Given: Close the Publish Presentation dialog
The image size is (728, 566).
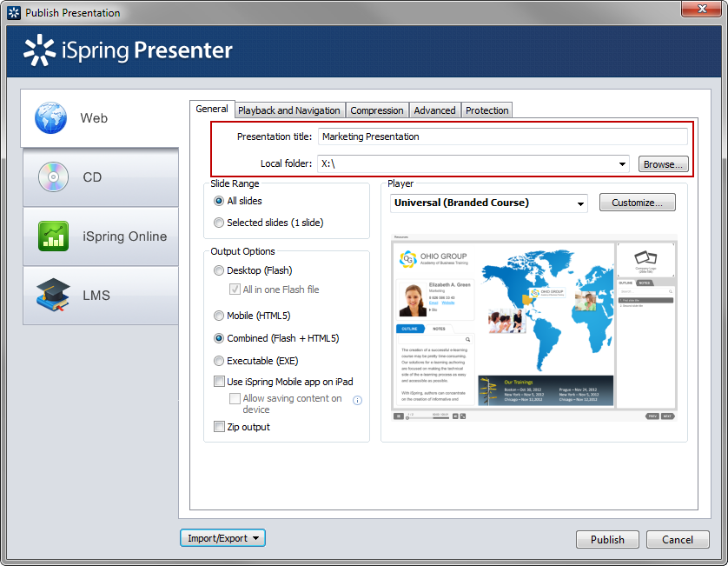Looking at the screenshot, I should tap(701, 9).
